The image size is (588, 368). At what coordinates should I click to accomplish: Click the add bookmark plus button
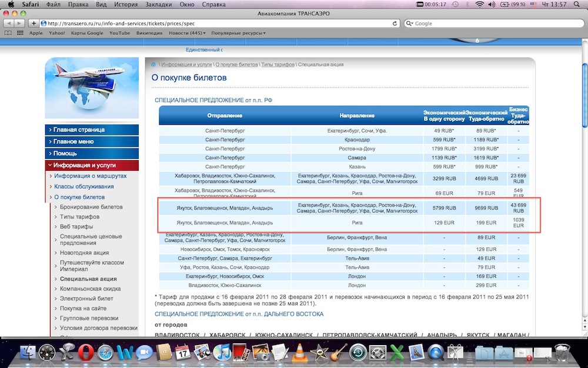pyautogui.click(x=34, y=24)
